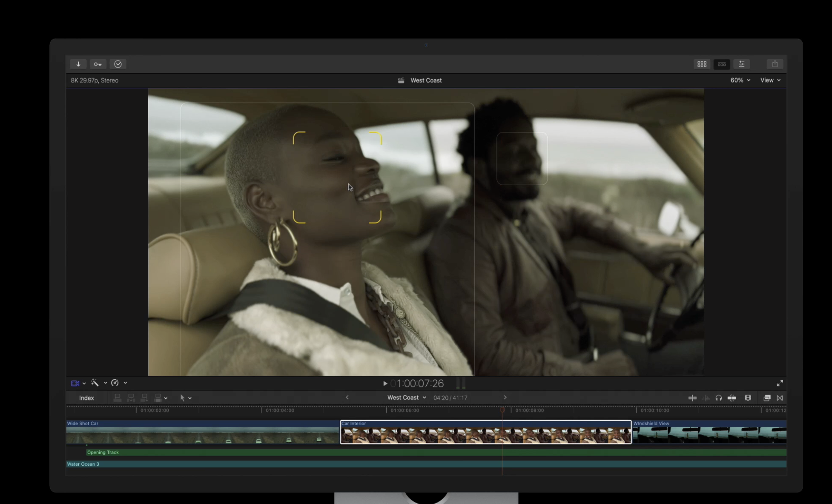The height and width of the screenshot is (504, 832).
Task: Toggle solo headphones icon
Action: 719,398
